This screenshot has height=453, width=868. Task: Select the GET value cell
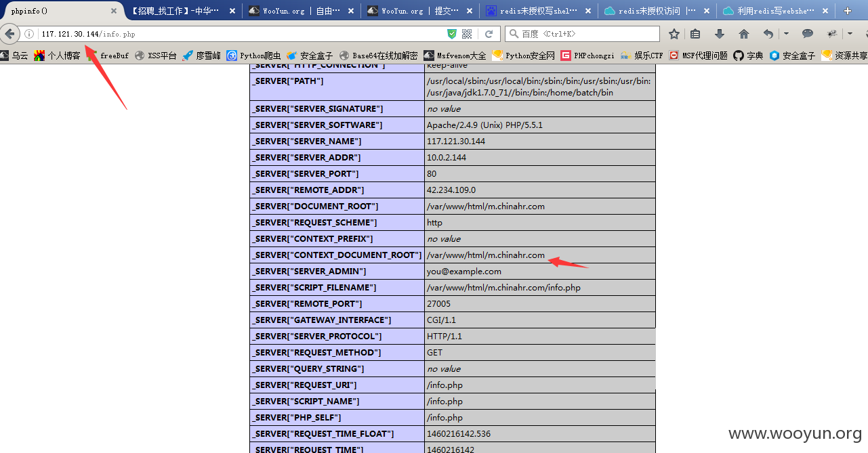point(540,352)
